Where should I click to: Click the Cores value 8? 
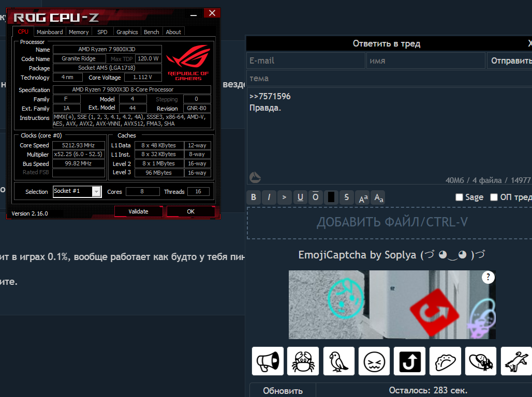click(x=142, y=192)
